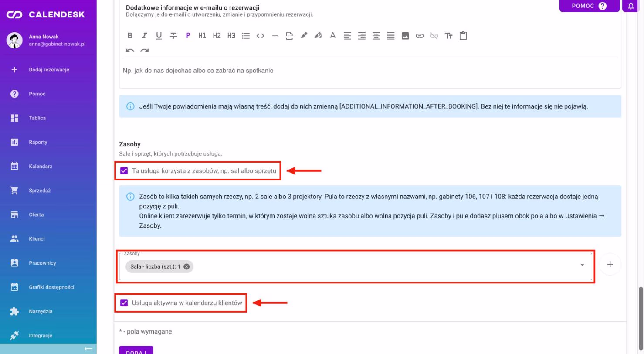Insert a horizontal rule line

click(x=275, y=36)
